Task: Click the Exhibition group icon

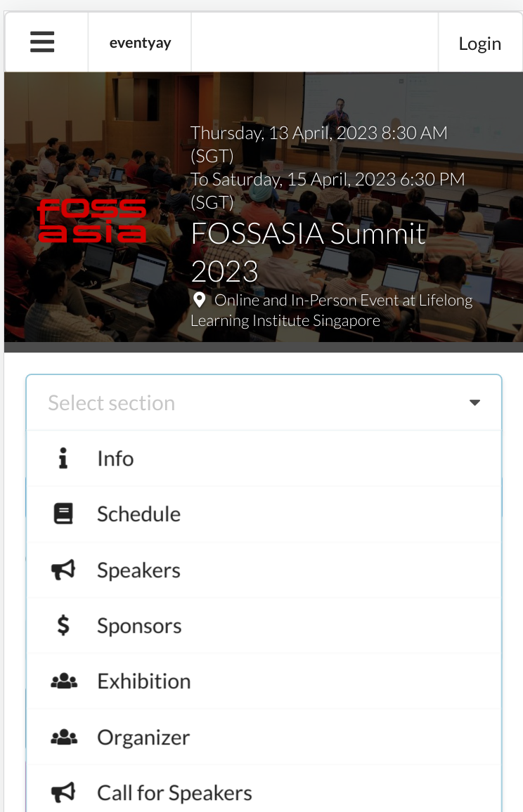Action: 63,681
